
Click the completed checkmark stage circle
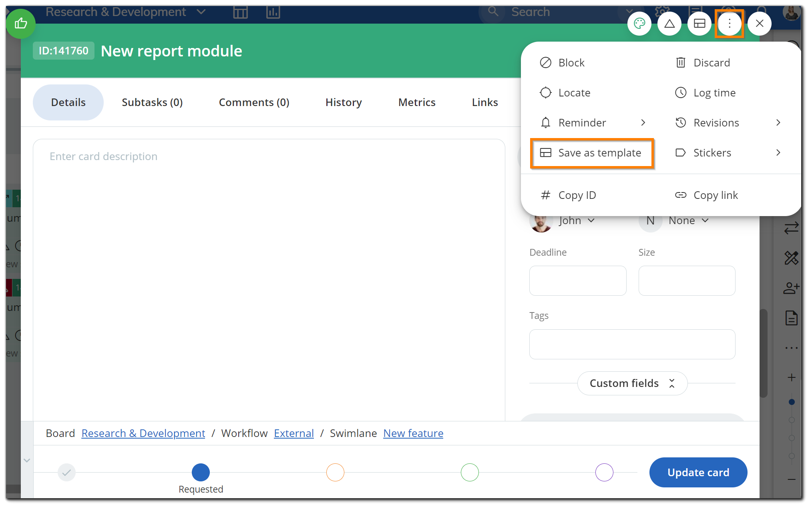pos(66,472)
